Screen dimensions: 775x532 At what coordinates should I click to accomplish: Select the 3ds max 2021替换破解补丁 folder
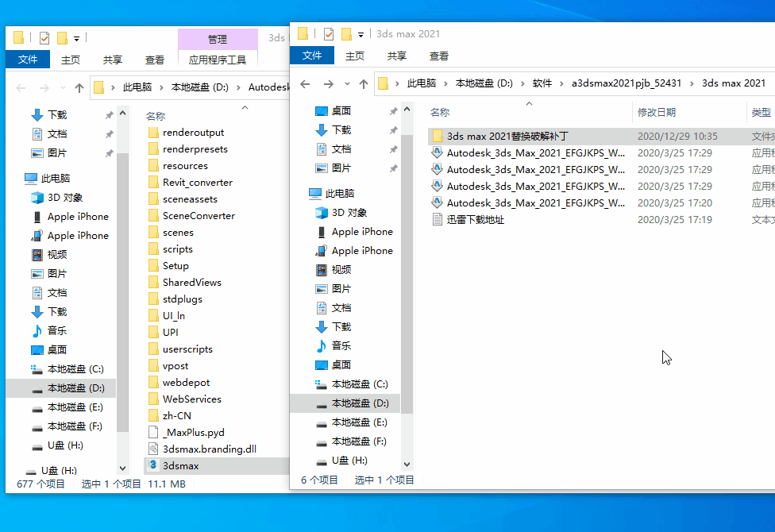coord(507,136)
